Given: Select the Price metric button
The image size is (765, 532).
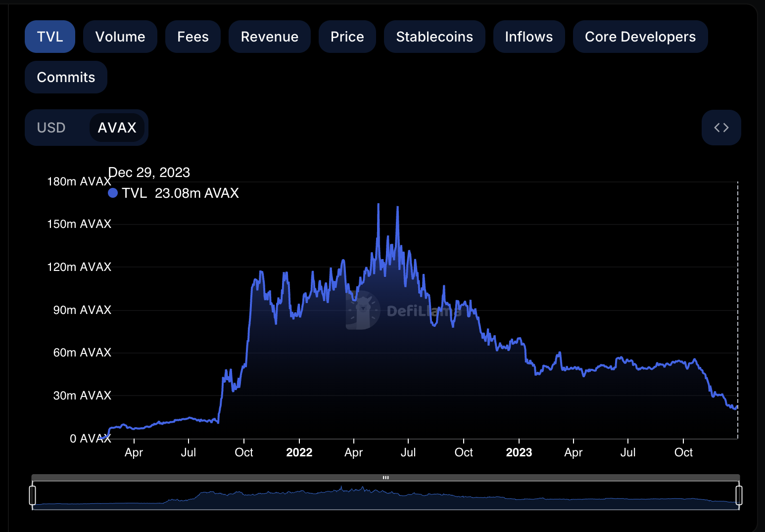Looking at the screenshot, I should click(347, 37).
